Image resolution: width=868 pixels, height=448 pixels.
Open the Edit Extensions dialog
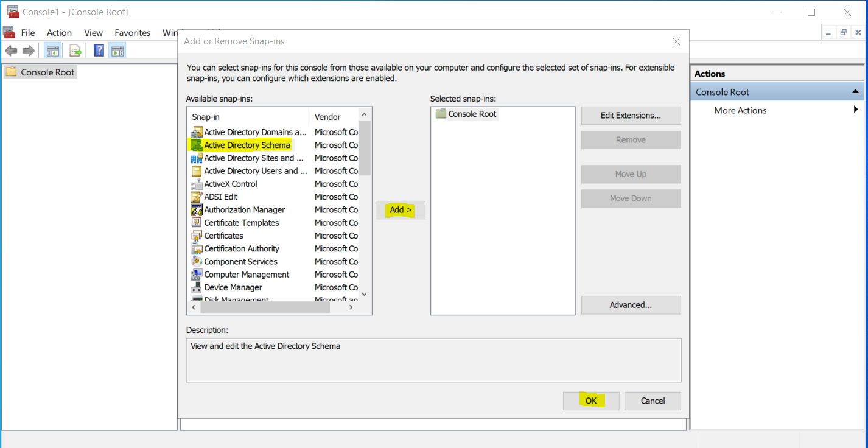click(631, 116)
